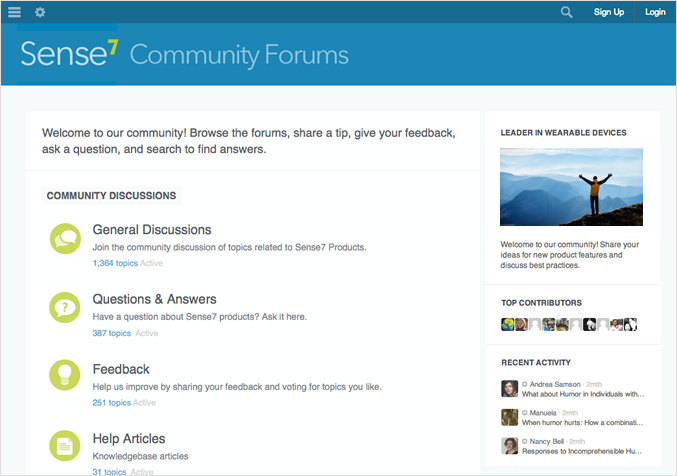The image size is (677, 476).
Task: Click the Sense7 logo
Action: click(x=69, y=54)
